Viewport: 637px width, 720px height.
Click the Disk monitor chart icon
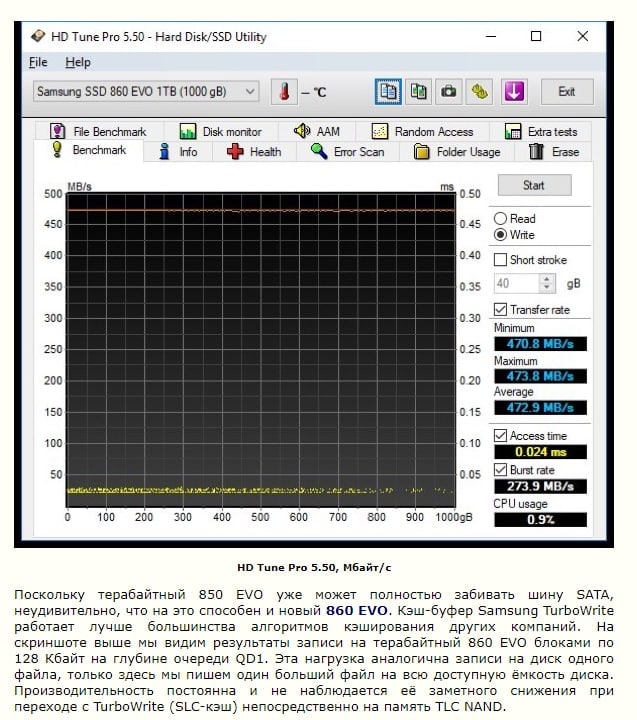(187, 131)
